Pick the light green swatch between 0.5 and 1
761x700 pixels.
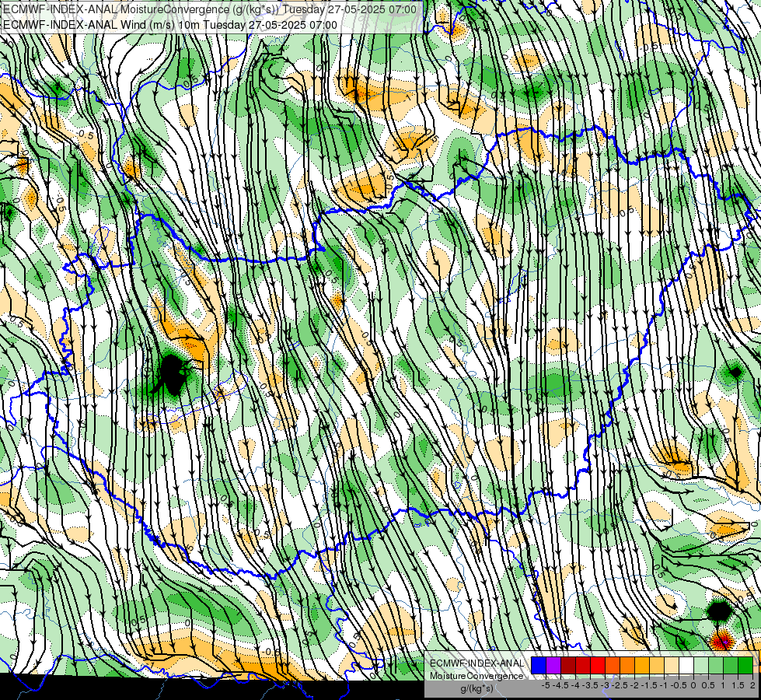[716, 666]
